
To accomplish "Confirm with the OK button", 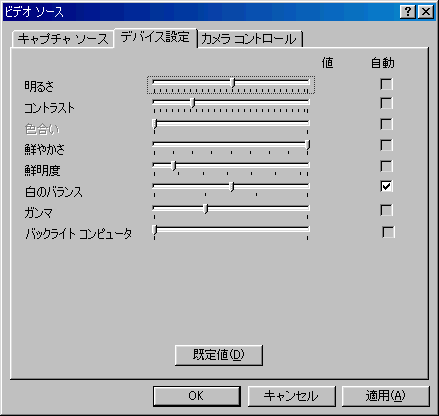I will coord(197,396).
